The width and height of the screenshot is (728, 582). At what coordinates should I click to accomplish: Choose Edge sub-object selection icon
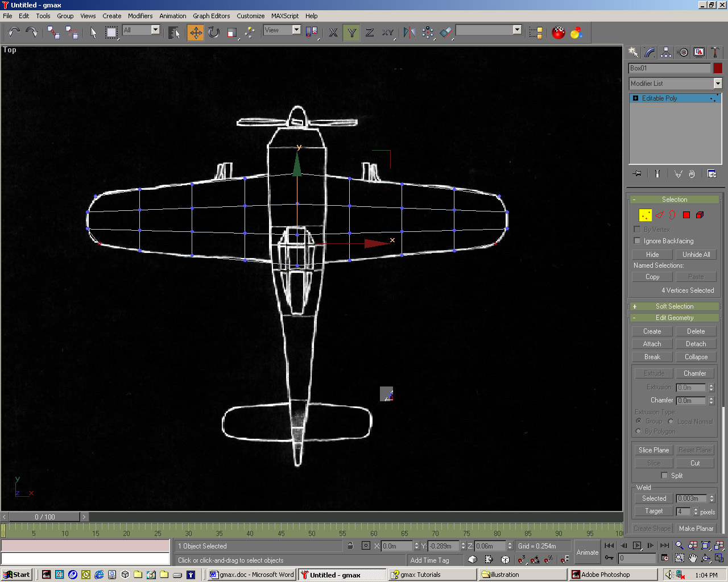659,215
